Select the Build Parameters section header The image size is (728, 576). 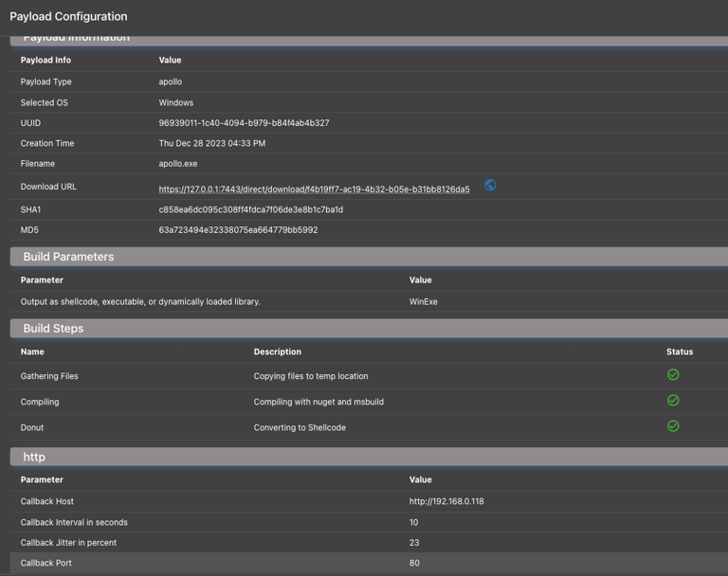tap(369, 257)
